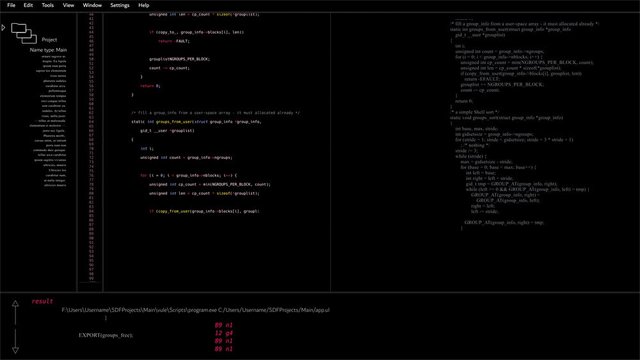Image resolution: width=640 pixels, height=360 pixels.
Task: Select the pink 'result' heading
Action: pyautogui.click(x=42, y=301)
